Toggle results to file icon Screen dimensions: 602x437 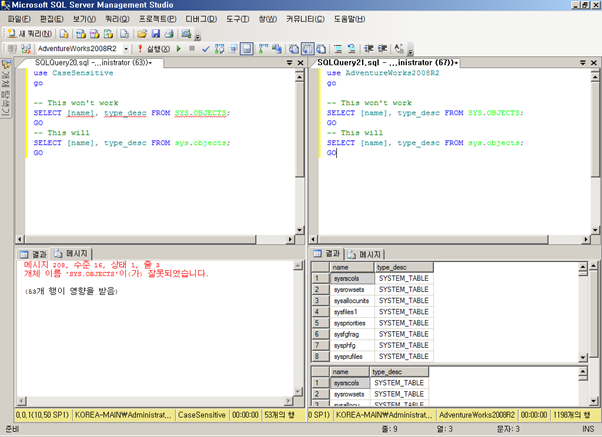[x=321, y=49]
